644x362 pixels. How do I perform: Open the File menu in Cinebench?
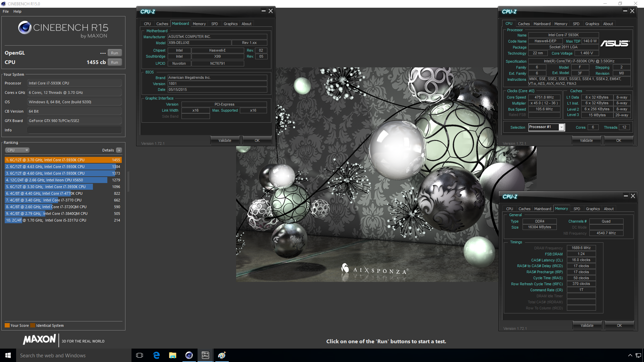tap(6, 11)
